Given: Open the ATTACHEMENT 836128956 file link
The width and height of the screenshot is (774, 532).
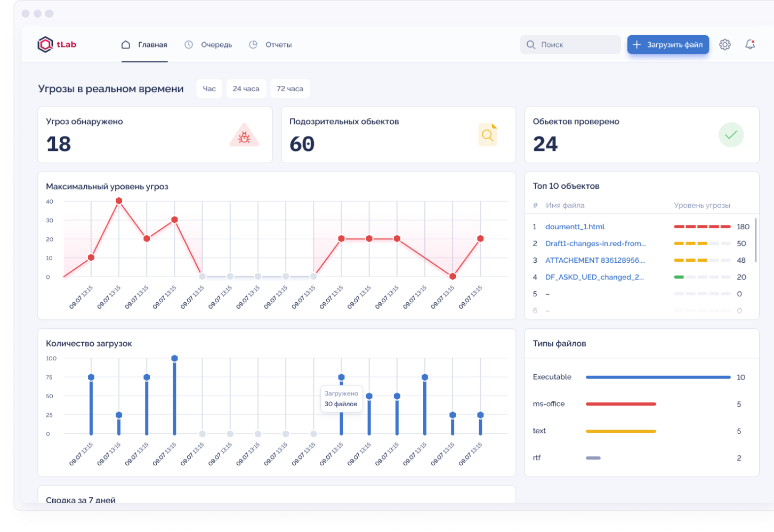Looking at the screenshot, I should (x=595, y=260).
